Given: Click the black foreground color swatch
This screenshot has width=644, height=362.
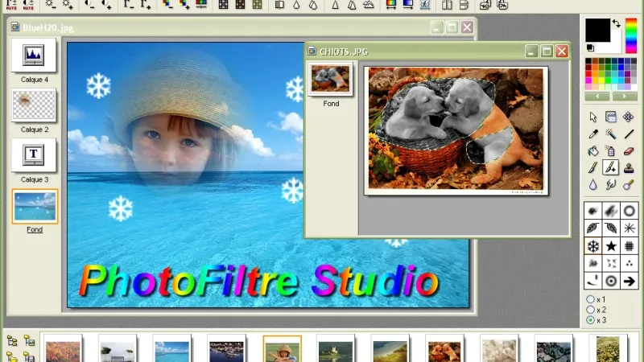Looking at the screenshot, I should pos(597,31).
